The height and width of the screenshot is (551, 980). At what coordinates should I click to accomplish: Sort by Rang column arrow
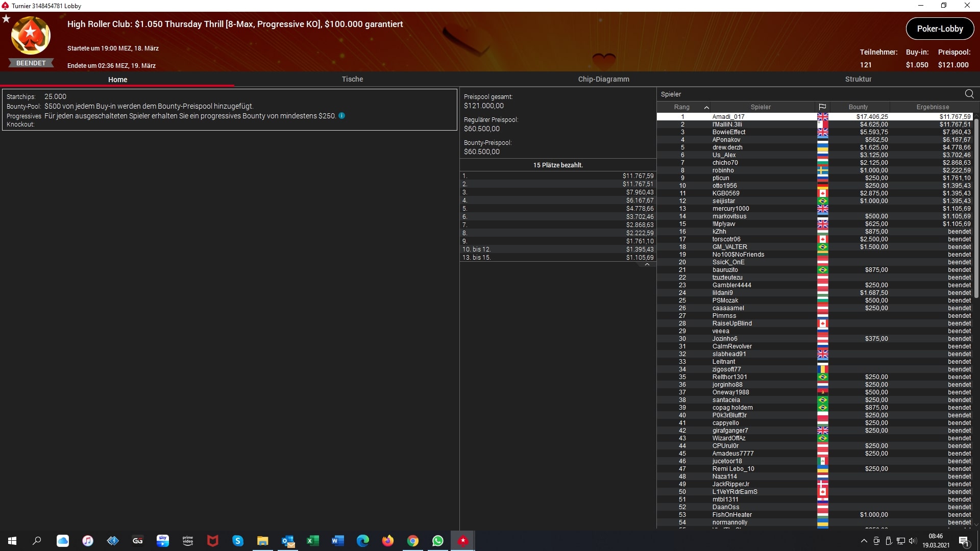706,107
